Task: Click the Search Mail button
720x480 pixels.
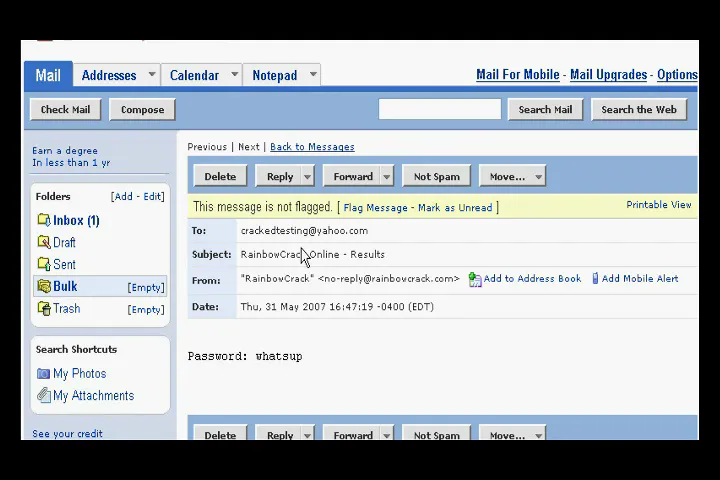Action: 546,109
